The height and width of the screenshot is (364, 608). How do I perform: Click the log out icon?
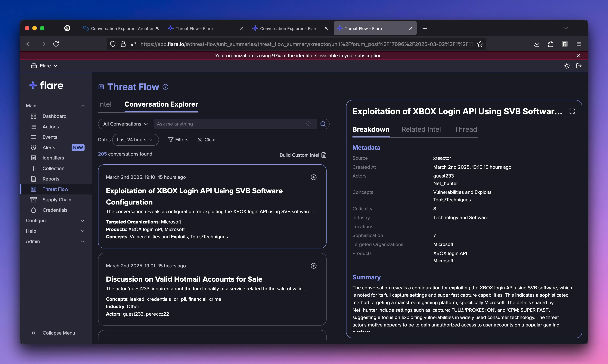tap(579, 66)
